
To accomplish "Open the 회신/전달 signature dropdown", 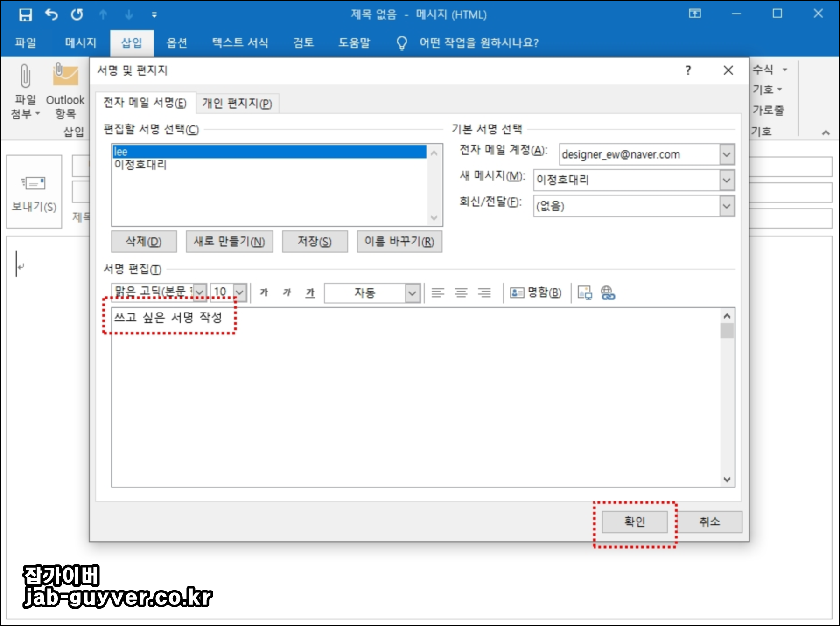I will 726,206.
